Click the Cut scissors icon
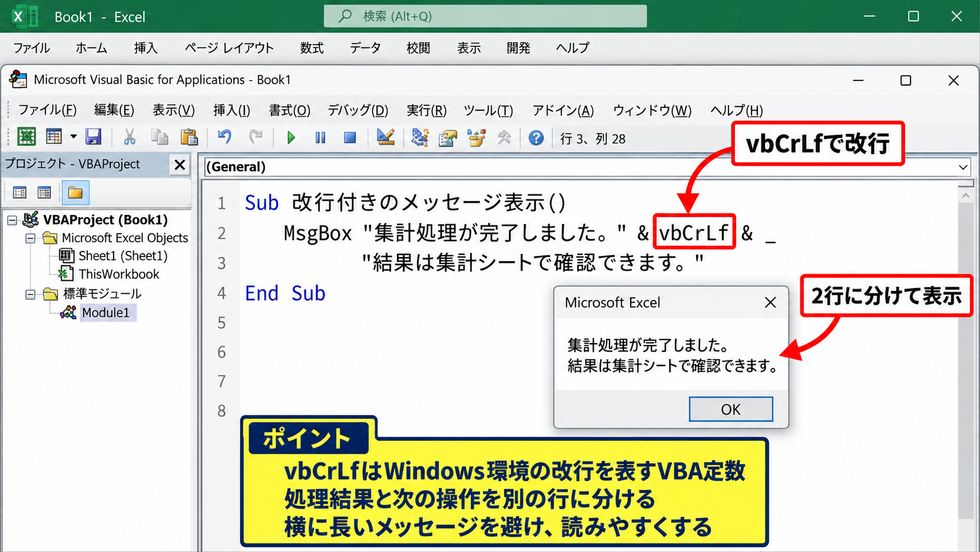Screen dimensions: 980x552 click(130, 137)
